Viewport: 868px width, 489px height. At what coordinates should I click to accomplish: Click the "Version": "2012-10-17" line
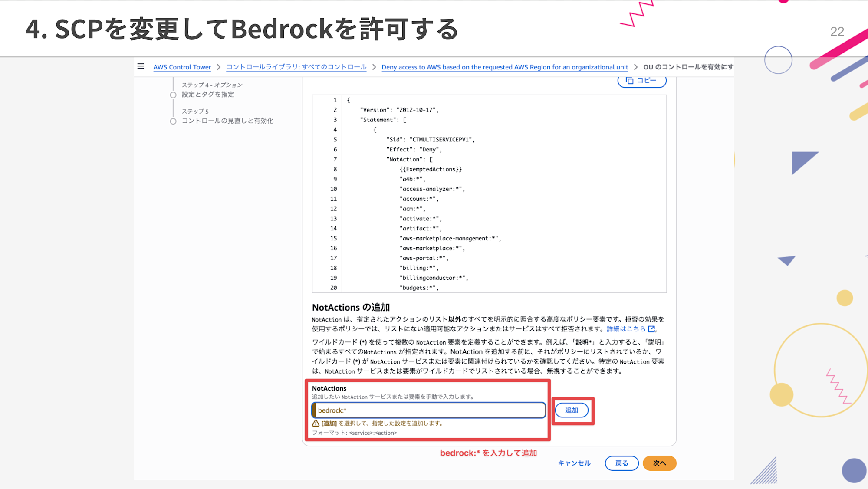pos(399,110)
